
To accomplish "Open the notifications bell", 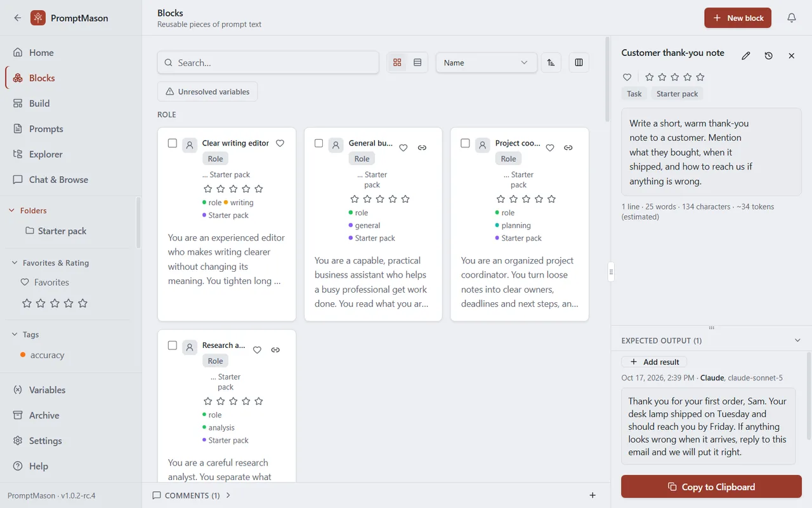I will click(x=792, y=18).
